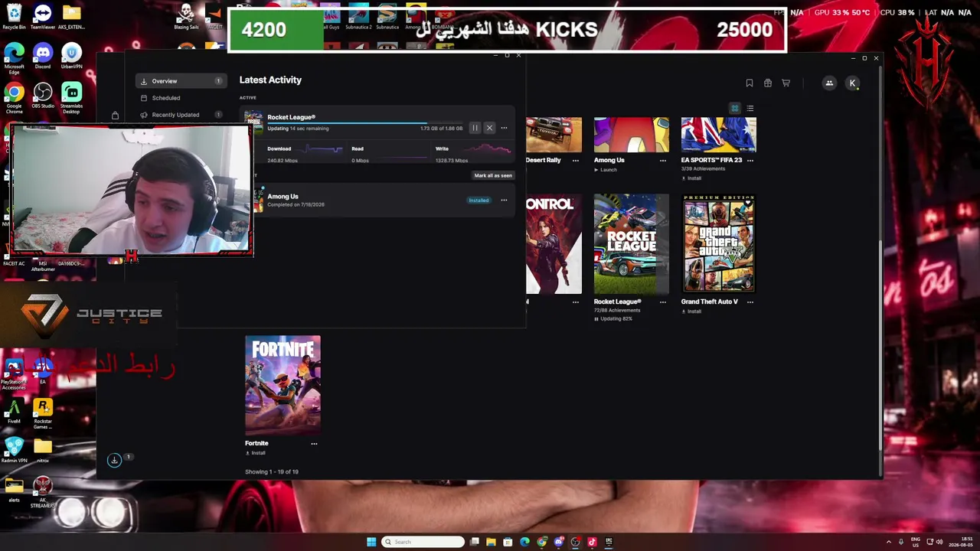Open File Explorer from taskbar
This screenshot has height=551, width=980.
point(491,542)
